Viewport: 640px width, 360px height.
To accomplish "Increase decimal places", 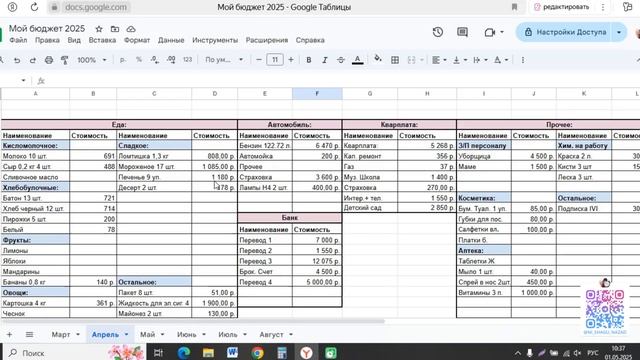I will coord(171,60).
